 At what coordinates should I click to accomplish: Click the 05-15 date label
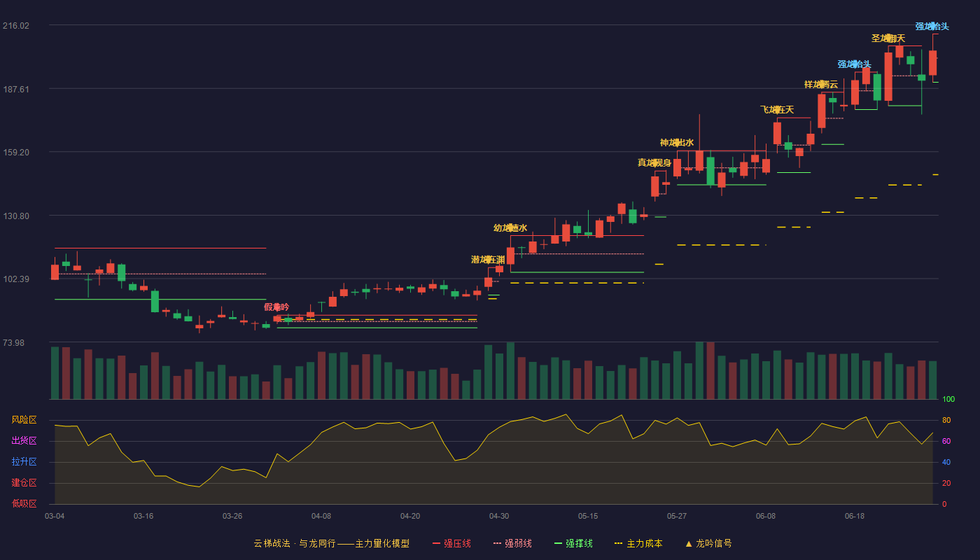pos(588,516)
